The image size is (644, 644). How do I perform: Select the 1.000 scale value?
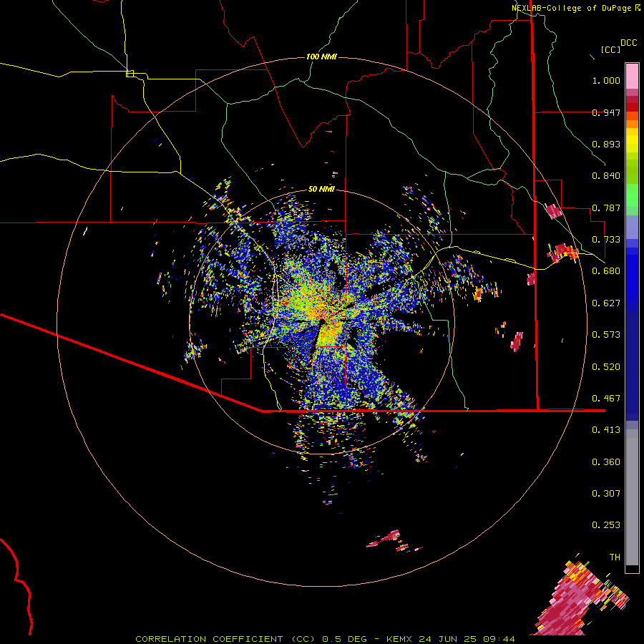(606, 80)
